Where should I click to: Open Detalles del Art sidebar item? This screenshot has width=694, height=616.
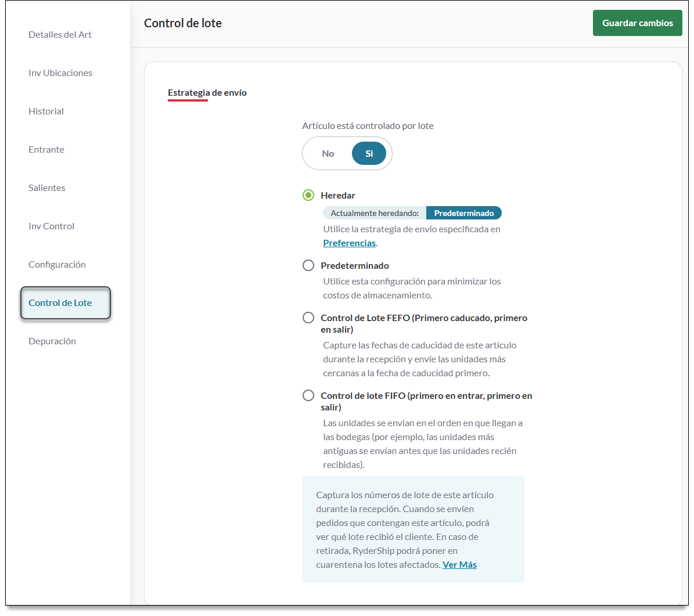pos(60,35)
